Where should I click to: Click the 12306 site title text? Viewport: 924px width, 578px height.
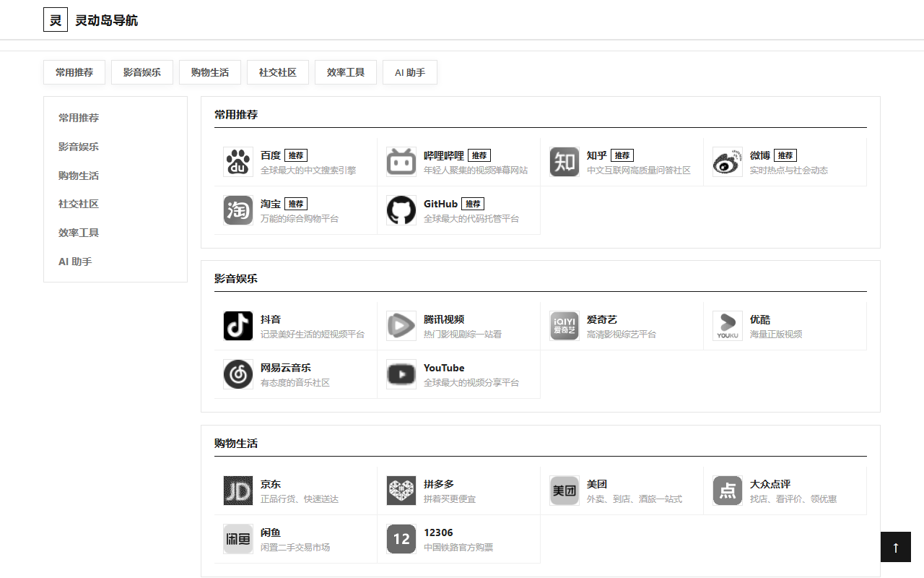click(x=438, y=532)
